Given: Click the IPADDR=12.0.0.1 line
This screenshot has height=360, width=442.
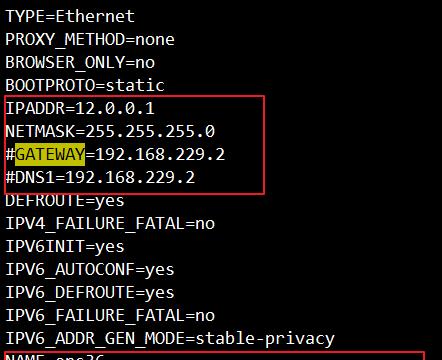Looking at the screenshot, I should 80,108.
